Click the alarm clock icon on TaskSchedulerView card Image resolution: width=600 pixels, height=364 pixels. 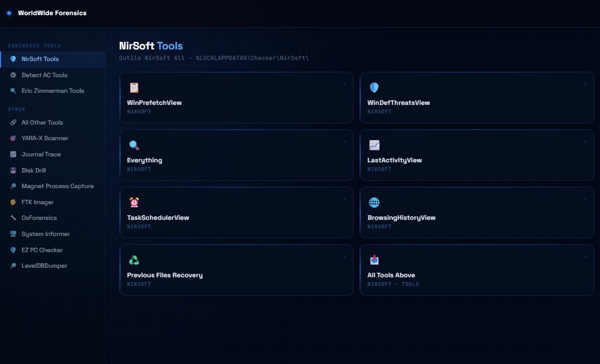pyautogui.click(x=134, y=202)
